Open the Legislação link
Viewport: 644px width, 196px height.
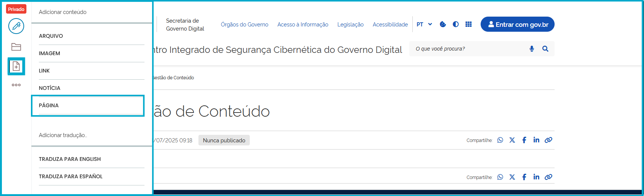(x=350, y=25)
